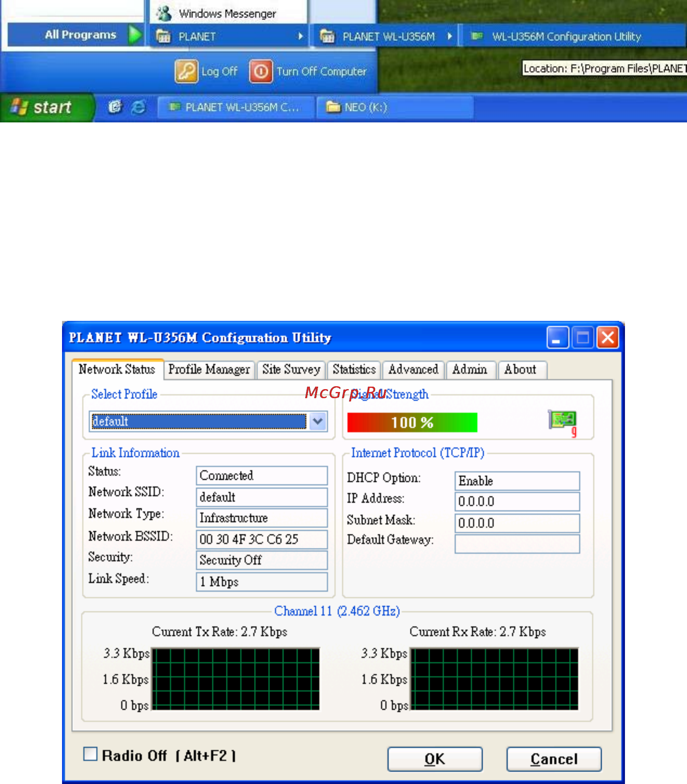687x784 pixels.
Task: Minimize the Configuration Utility window
Action: point(557,338)
